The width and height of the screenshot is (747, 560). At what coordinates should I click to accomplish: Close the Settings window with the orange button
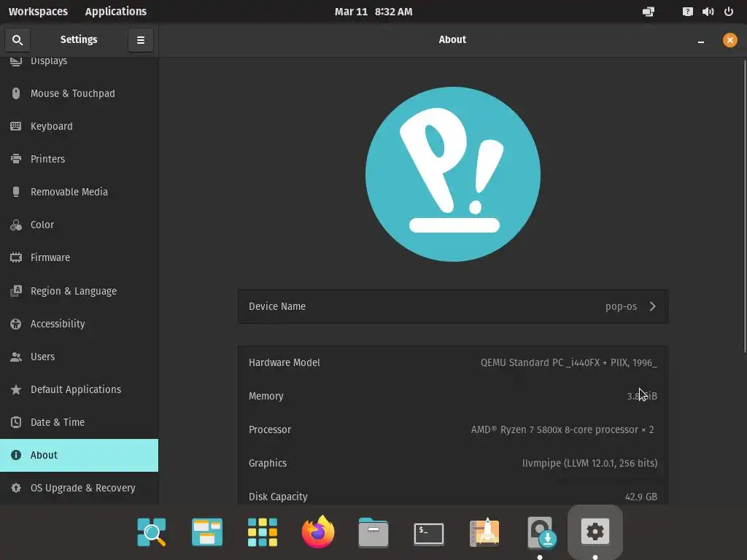[x=729, y=40]
